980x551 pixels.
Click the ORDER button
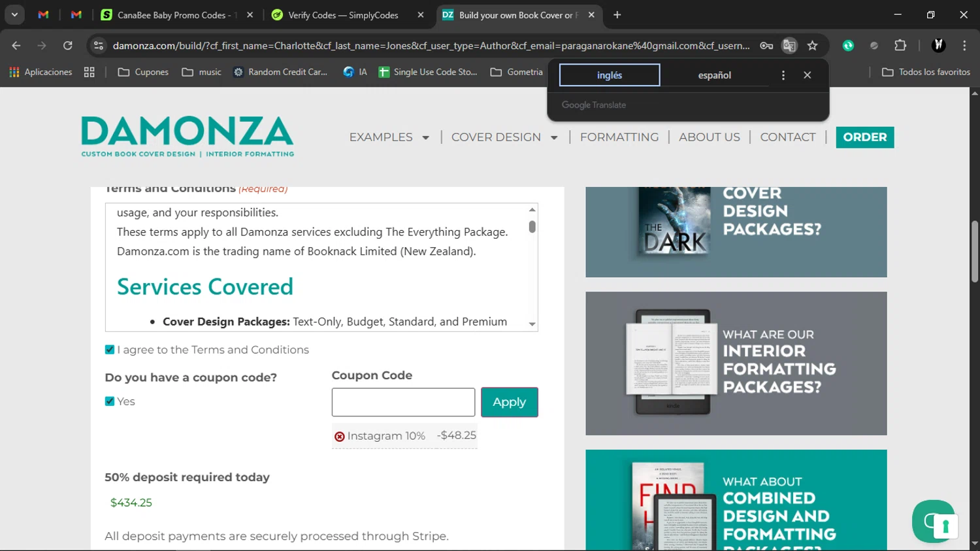click(x=865, y=137)
